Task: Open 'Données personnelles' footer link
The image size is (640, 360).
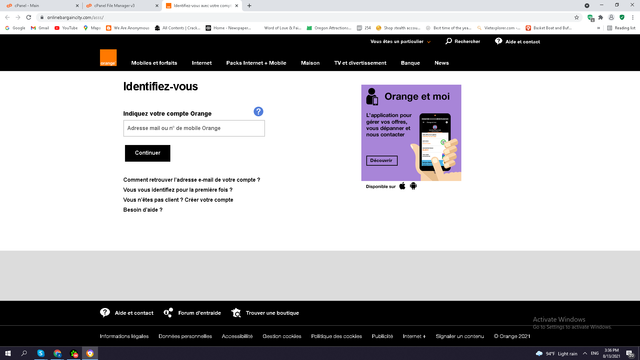Action: (185, 336)
